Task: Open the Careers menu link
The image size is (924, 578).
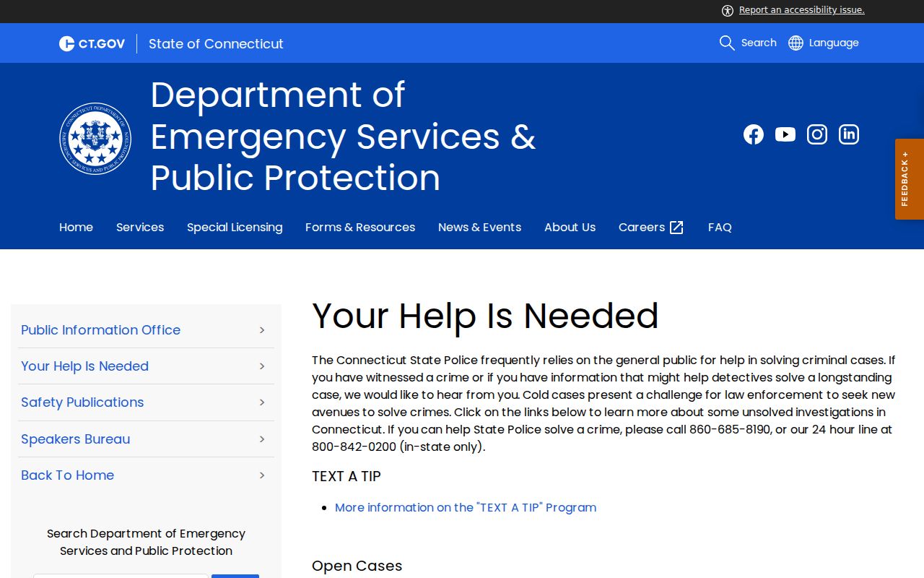Action: click(x=642, y=227)
